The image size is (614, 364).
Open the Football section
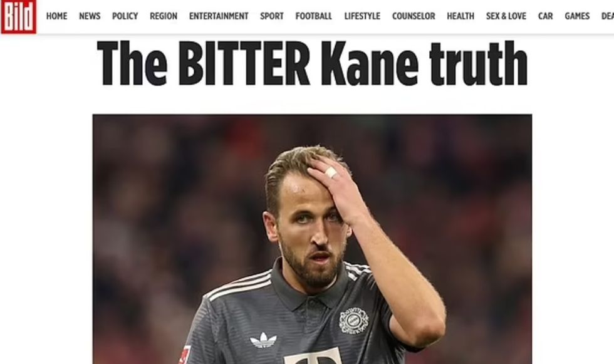pyautogui.click(x=314, y=16)
